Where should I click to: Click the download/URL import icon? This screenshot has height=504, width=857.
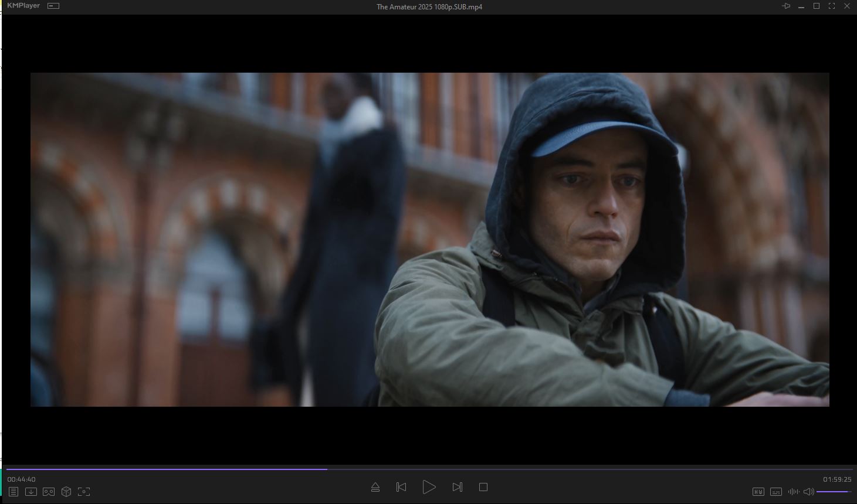pos(31,492)
